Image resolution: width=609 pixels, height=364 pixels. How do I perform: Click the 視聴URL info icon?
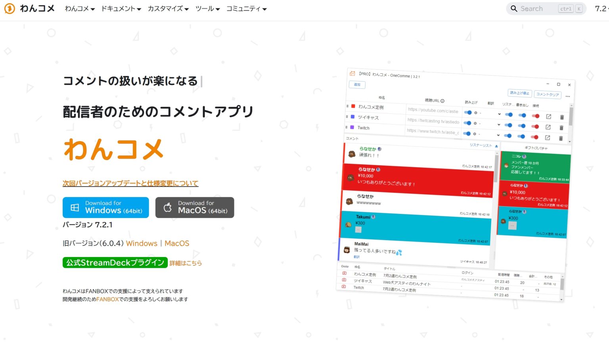pos(442,100)
